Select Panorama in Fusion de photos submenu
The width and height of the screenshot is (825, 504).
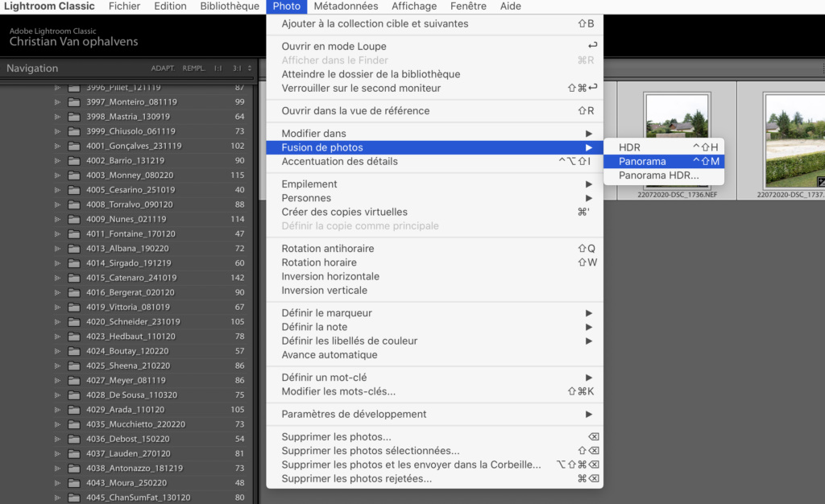(x=664, y=161)
